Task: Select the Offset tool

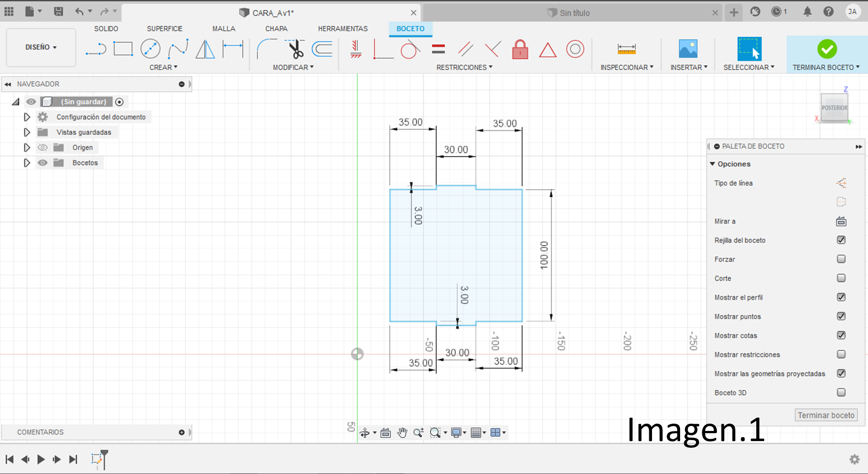Action: pyautogui.click(x=322, y=49)
